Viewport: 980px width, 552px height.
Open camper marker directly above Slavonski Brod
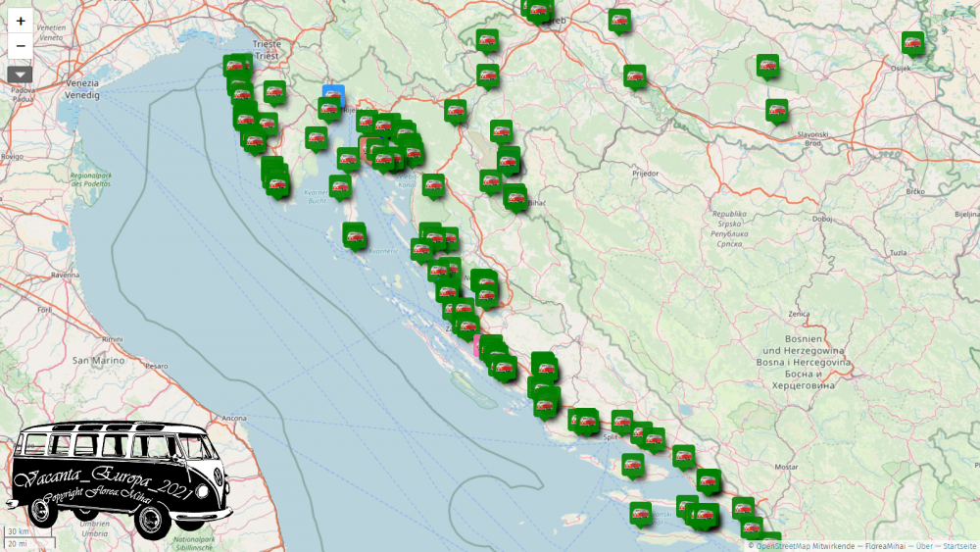click(777, 112)
